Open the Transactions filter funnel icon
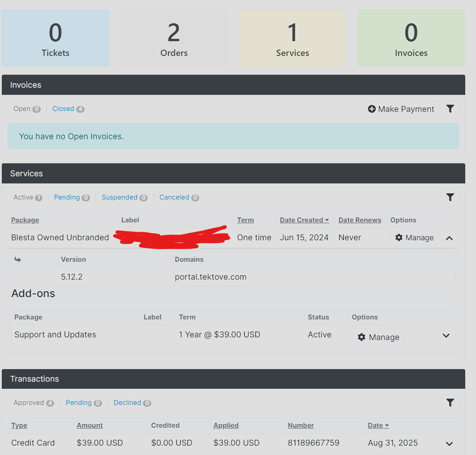Viewport: 476px width, 455px height. [x=450, y=403]
